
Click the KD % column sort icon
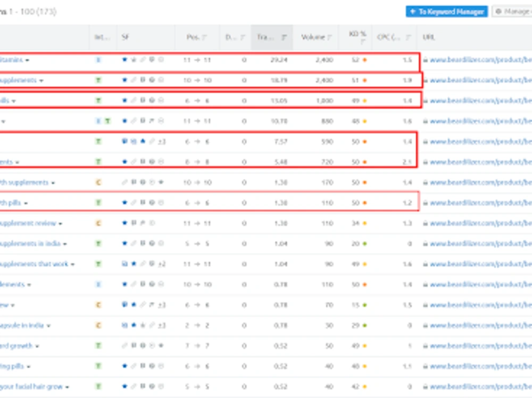tap(362, 41)
